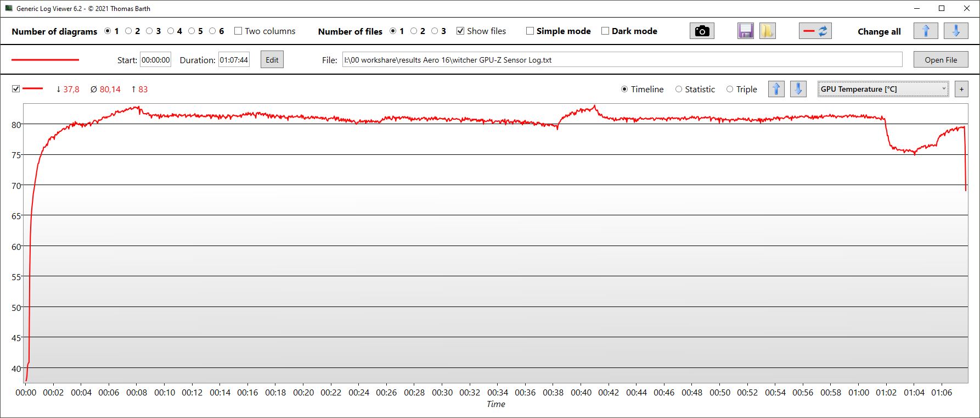
Task: Close the Generic Log Viewer window
Action: coord(967,8)
